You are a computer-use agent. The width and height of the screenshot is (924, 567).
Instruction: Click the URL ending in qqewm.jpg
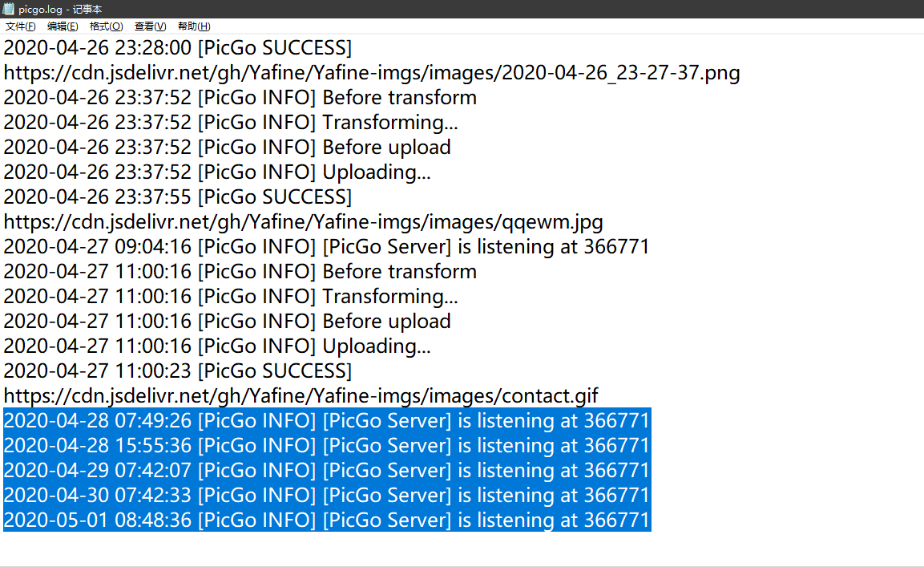[x=303, y=221]
